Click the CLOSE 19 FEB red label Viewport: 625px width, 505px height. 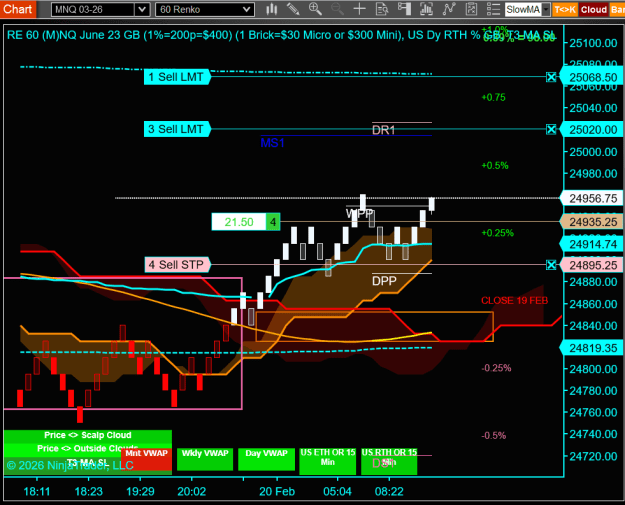tap(515, 301)
